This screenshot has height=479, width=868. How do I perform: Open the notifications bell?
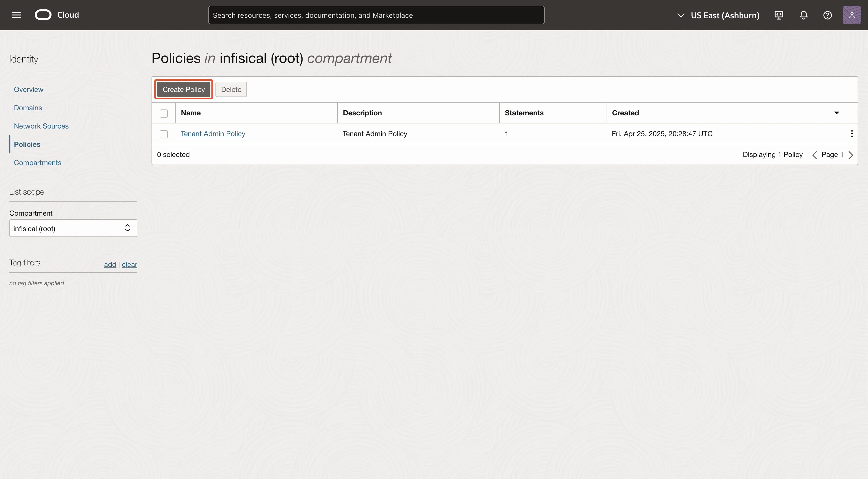pyautogui.click(x=804, y=15)
